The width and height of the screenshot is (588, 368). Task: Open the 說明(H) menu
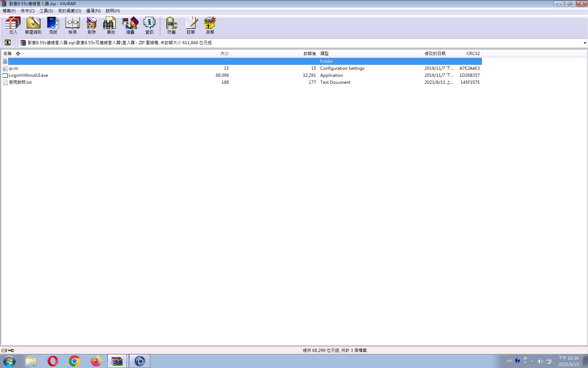(x=113, y=11)
